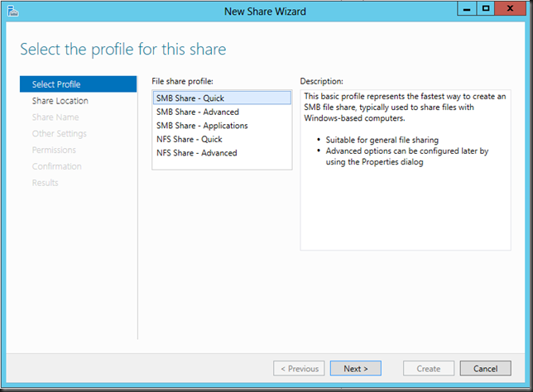This screenshot has width=533, height=392.
Task: Click the 'File share profile:' label
Action: tap(182, 81)
